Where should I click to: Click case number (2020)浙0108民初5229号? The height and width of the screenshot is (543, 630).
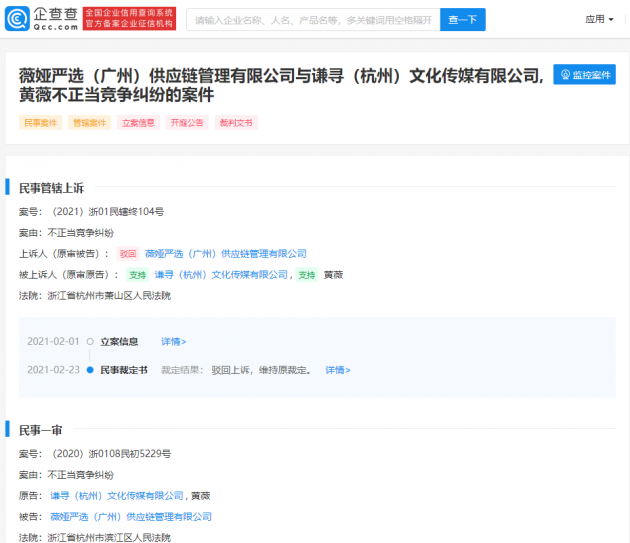111,453
